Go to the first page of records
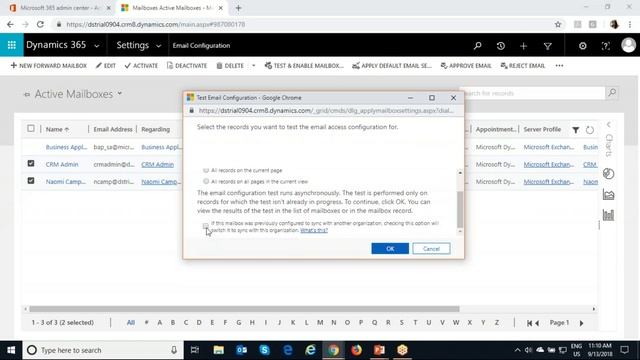640x360 pixels. pos(529,323)
